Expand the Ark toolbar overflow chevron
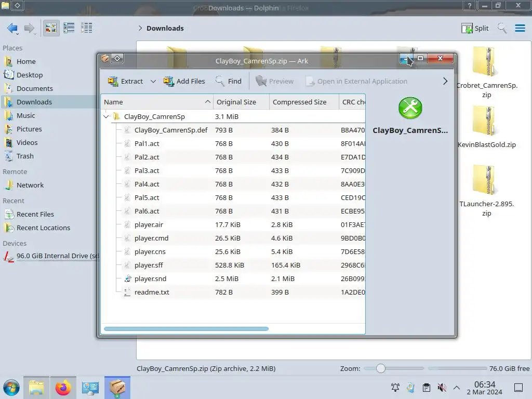 [x=445, y=82]
